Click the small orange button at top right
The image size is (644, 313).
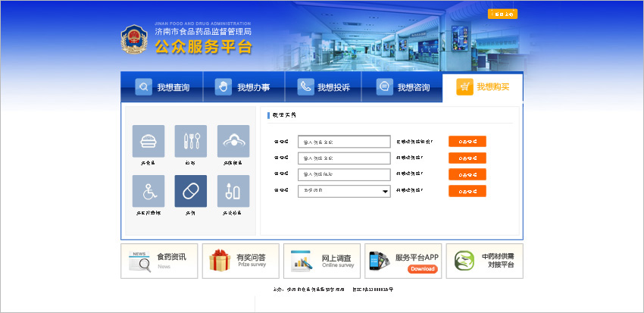tap(502, 14)
